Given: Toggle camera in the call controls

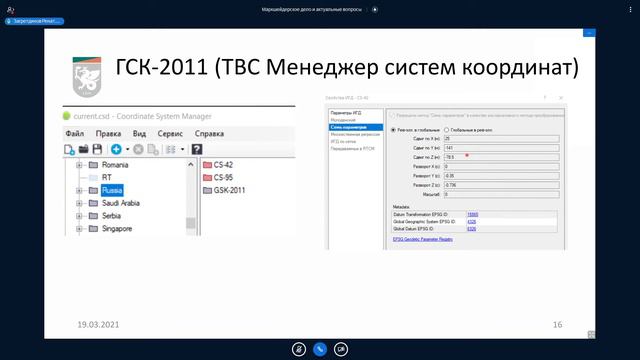Looking at the screenshot, I should coord(341,349).
